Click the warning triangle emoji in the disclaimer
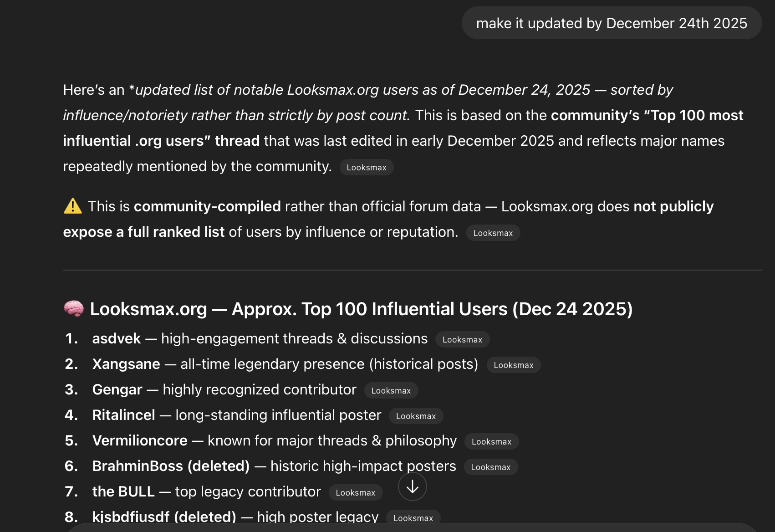This screenshot has height=532, width=775. click(x=72, y=206)
